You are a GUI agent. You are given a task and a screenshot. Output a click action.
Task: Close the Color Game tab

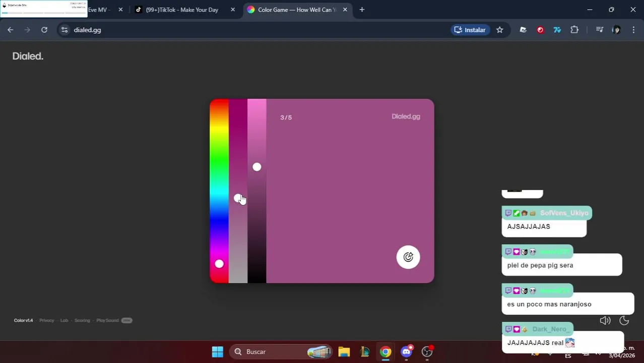(x=345, y=10)
